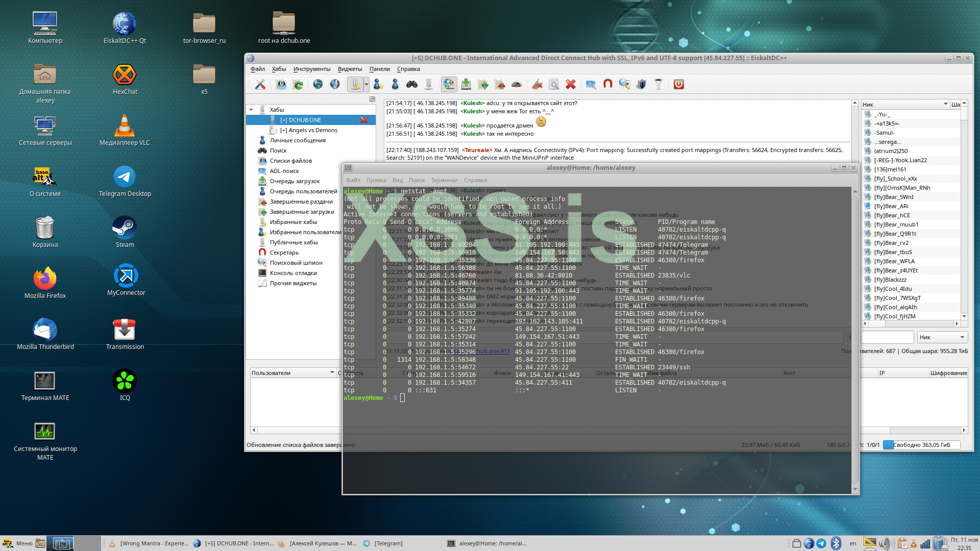Select Публичные хабы in the sidebar
The width and height of the screenshot is (980, 551).
pos(293,242)
